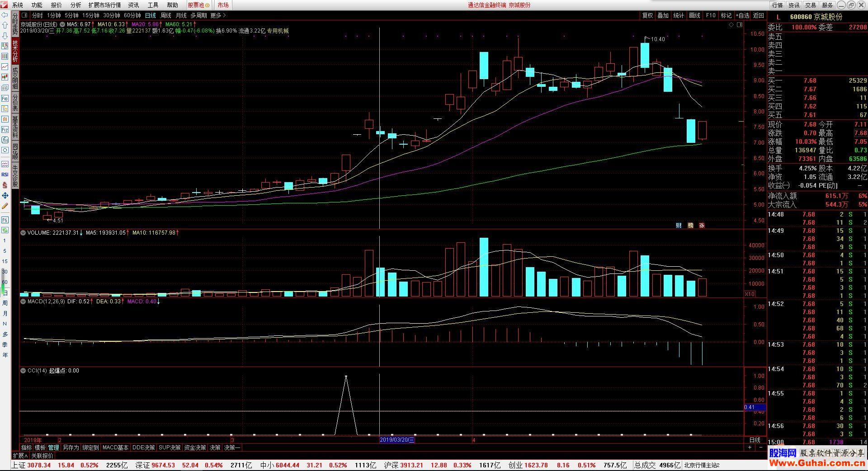The height and width of the screenshot is (471, 868).
Task: Click the 创业 1623.78 index in status bar
Action: (x=528, y=465)
